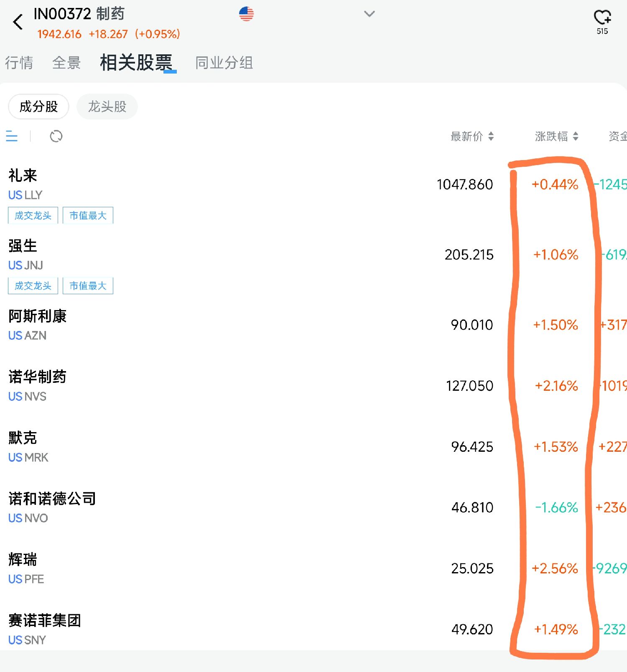Open 赛诺菲集团 SNY stock row
The image size is (627, 672).
pyautogui.click(x=313, y=629)
